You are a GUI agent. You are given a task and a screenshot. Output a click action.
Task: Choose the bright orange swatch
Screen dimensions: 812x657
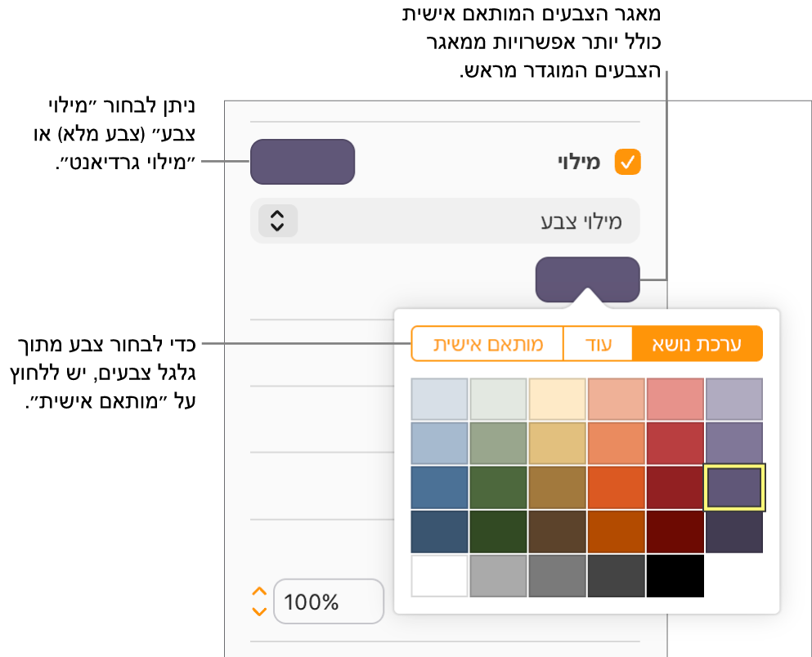click(x=617, y=488)
